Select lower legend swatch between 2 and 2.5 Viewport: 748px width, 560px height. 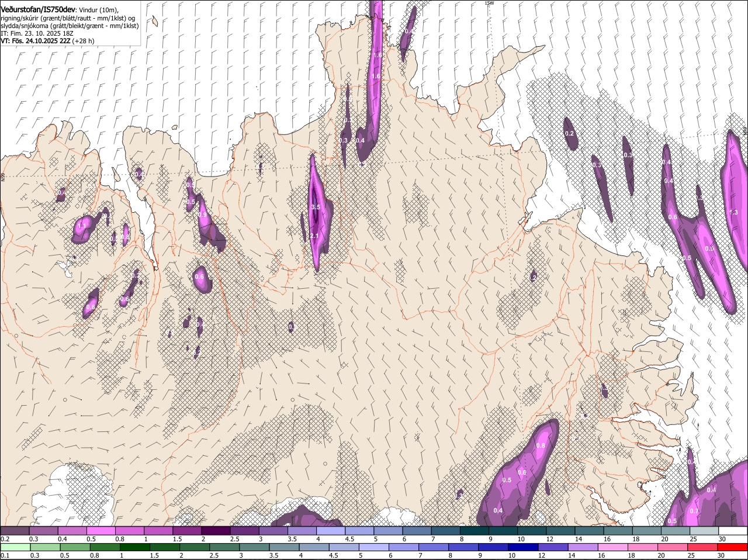coord(194,547)
